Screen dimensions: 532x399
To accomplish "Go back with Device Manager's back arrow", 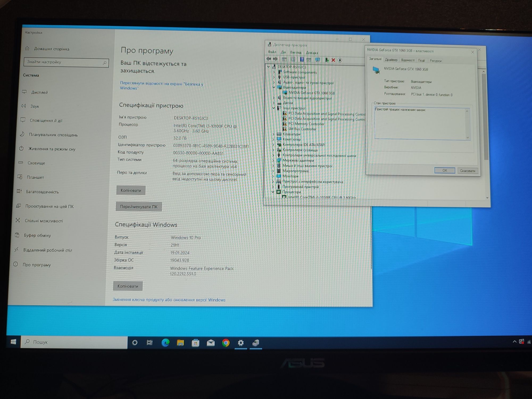I will pyautogui.click(x=269, y=59).
